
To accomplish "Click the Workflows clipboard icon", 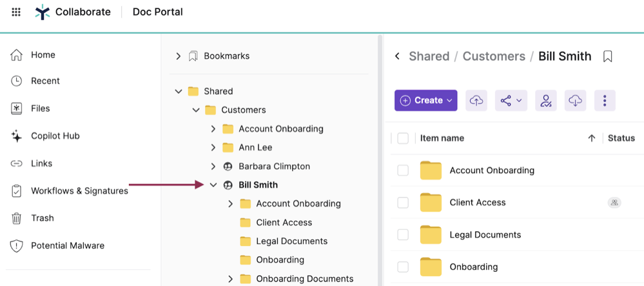I will 16,191.
